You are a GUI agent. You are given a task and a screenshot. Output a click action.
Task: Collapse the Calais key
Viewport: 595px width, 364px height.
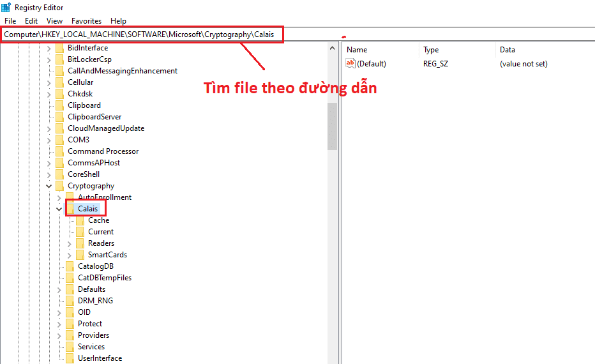coord(59,209)
